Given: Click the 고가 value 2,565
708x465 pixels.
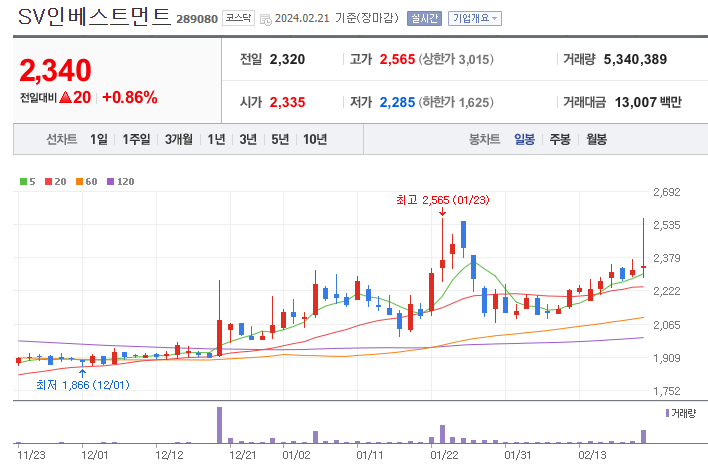Looking at the screenshot, I should click(397, 59).
